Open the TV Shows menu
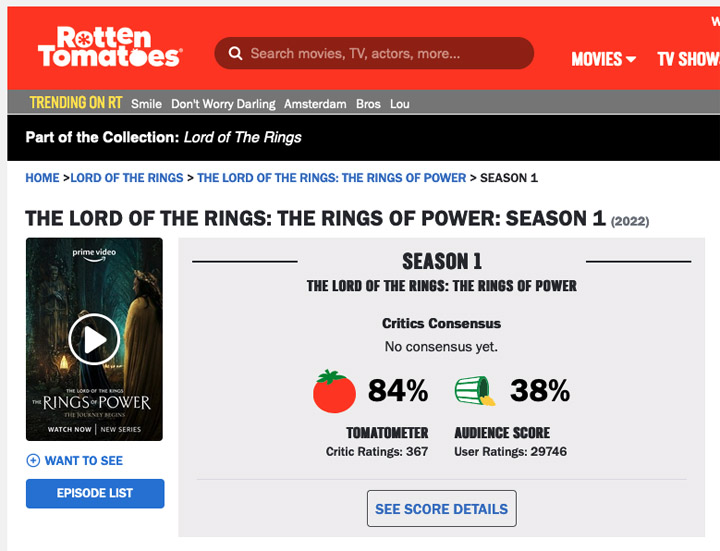The width and height of the screenshot is (720, 551). pos(688,59)
